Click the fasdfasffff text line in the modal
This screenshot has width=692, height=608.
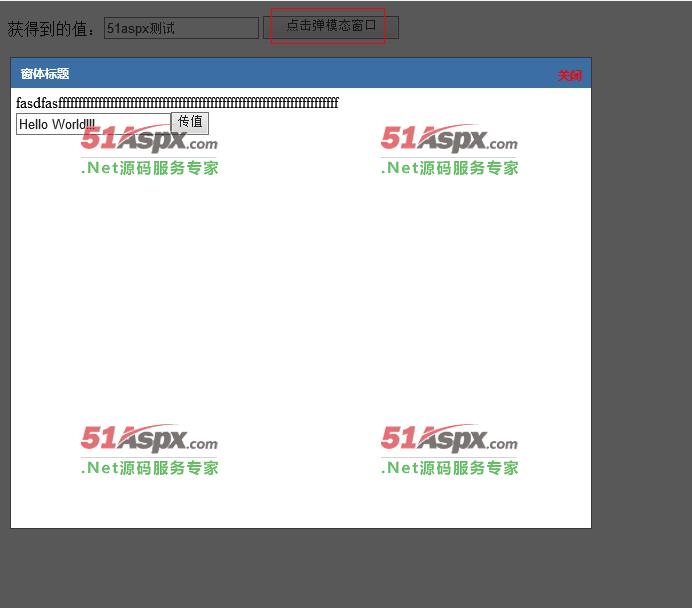tap(177, 103)
